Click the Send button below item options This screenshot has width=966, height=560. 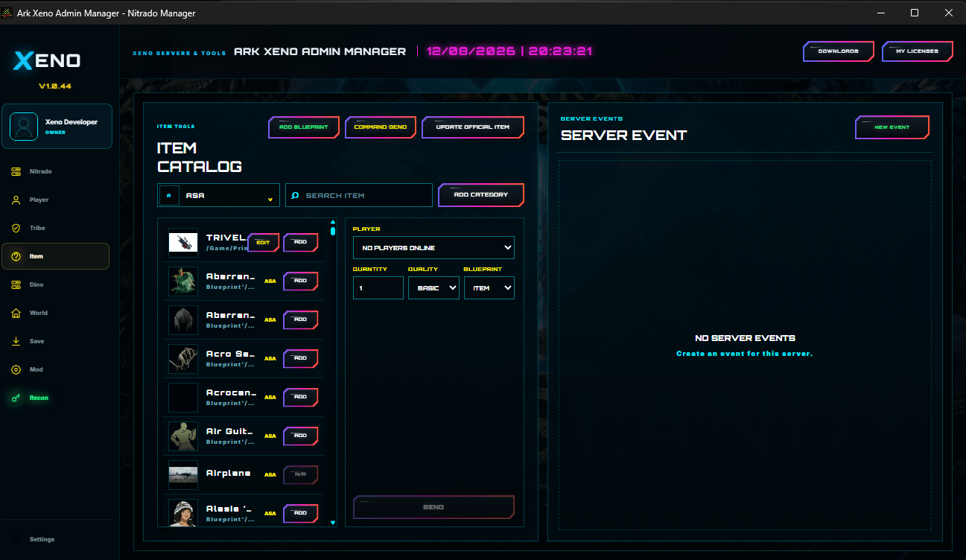click(433, 507)
